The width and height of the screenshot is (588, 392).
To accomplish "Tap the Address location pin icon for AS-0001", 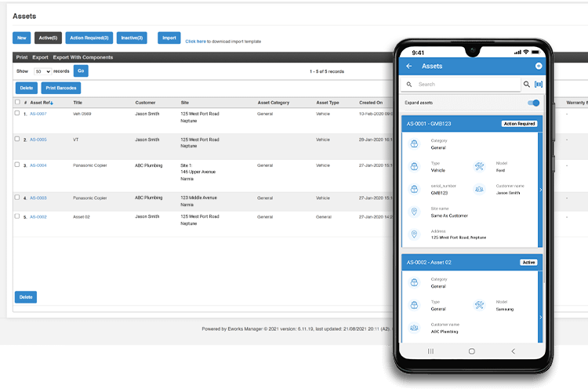I will 414,234.
